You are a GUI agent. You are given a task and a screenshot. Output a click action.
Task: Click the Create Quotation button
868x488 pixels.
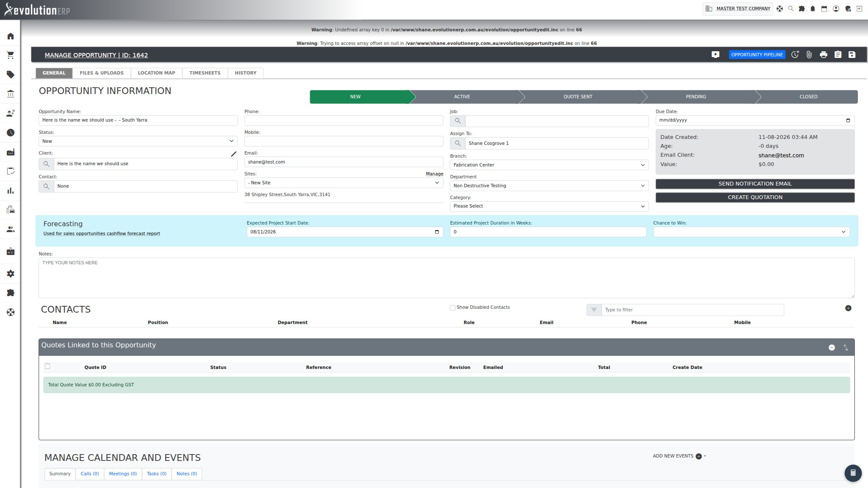click(755, 197)
